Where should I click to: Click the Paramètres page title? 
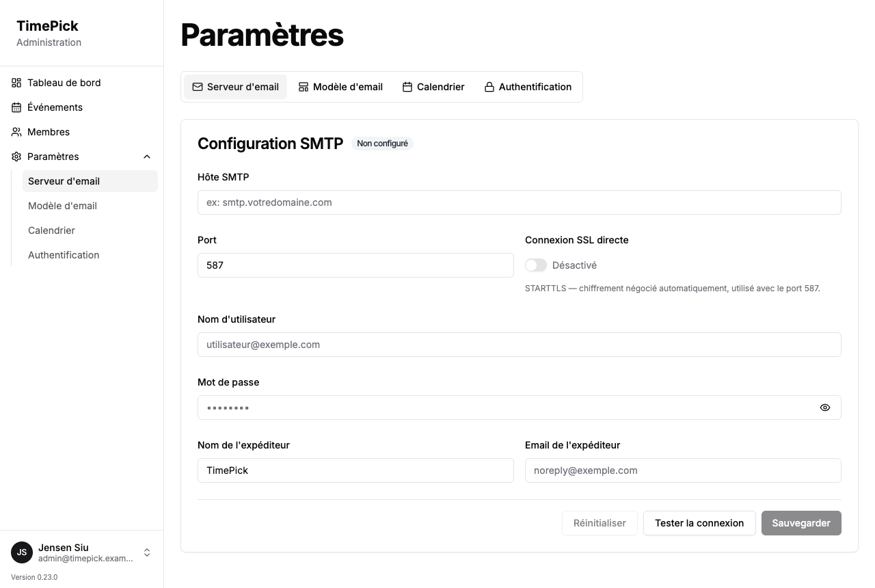point(262,35)
